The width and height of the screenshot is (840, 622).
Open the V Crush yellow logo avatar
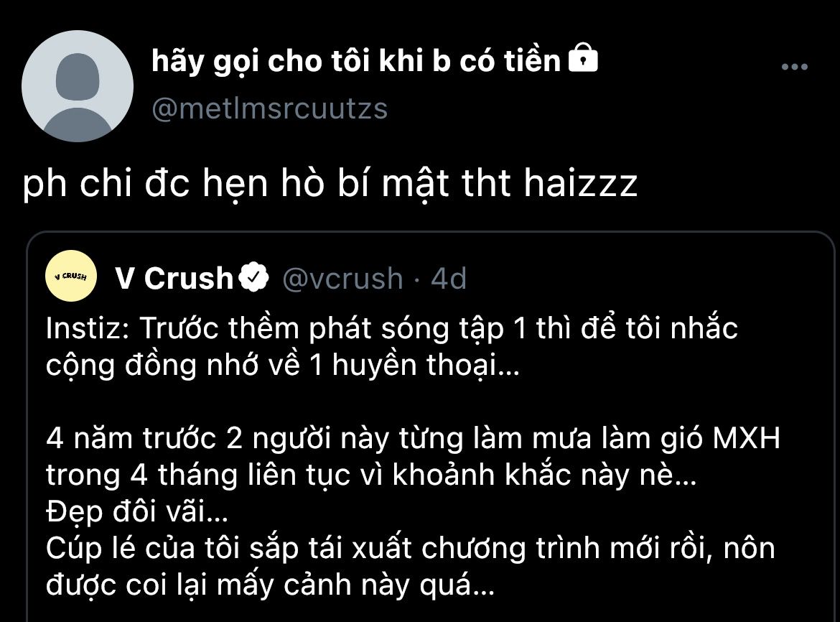(71, 276)
